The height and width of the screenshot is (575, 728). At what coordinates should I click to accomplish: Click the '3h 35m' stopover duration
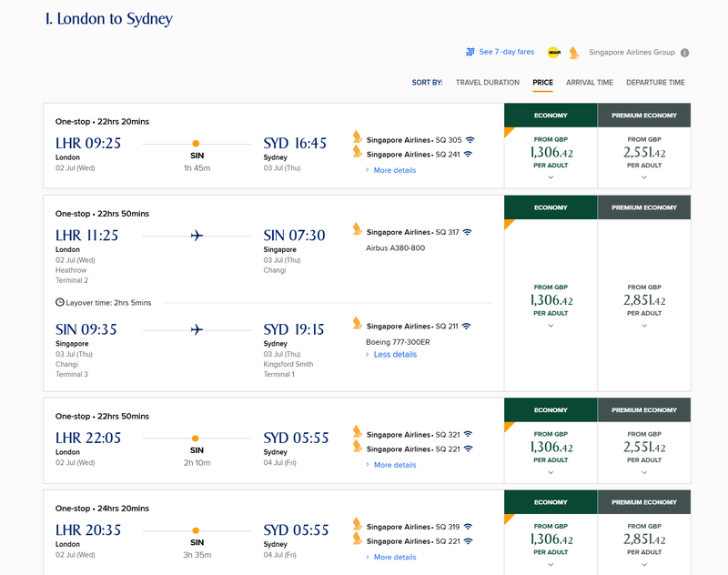[x=197, y=555]
